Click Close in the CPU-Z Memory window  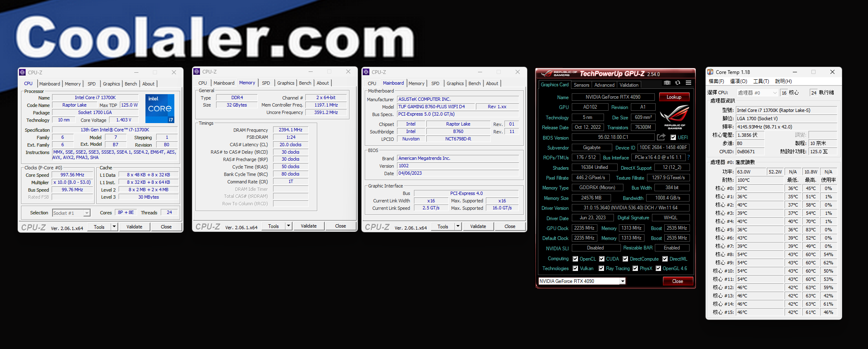point(340,226)
